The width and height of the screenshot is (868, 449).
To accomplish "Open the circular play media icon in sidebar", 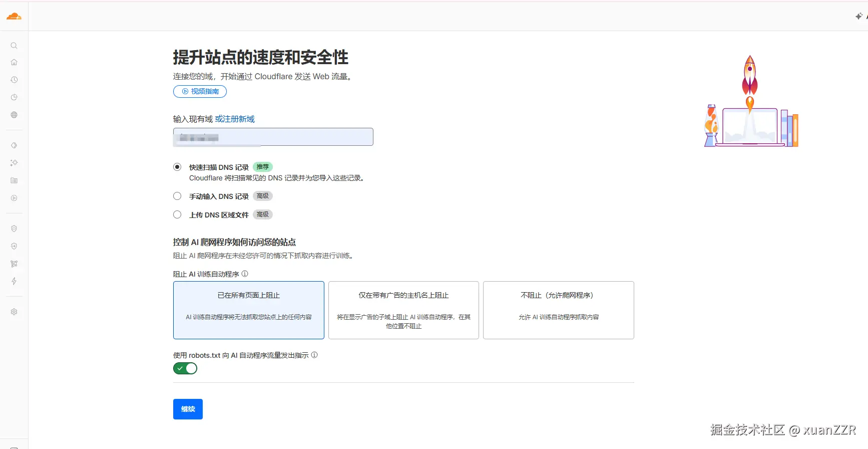I will tap(14, 198).
